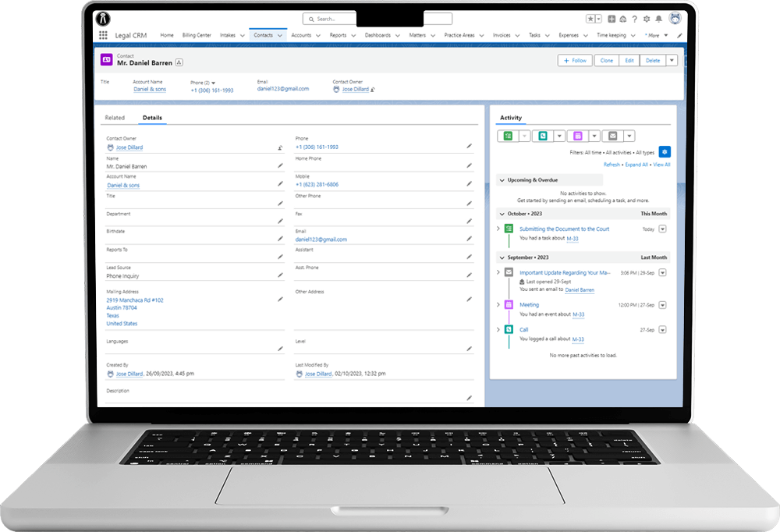
Task: Click the log a call icon
Action: click(x=543, y=136)
